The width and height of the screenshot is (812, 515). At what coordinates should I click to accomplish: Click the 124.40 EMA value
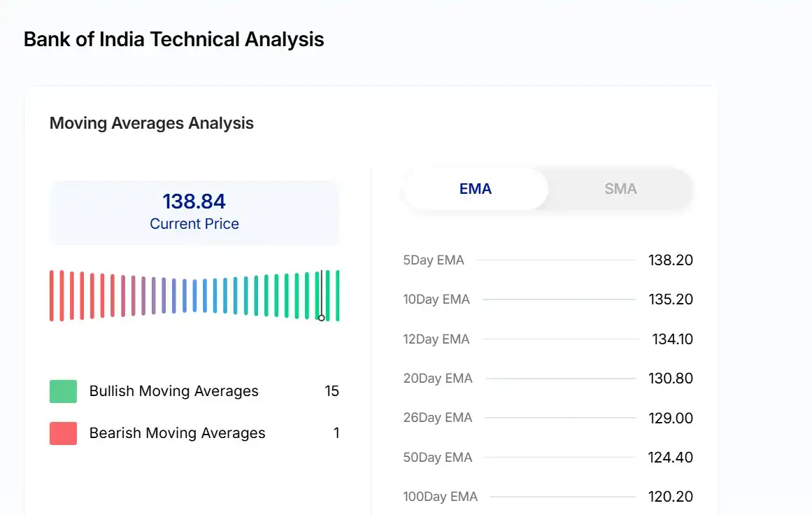coord(671,458)
